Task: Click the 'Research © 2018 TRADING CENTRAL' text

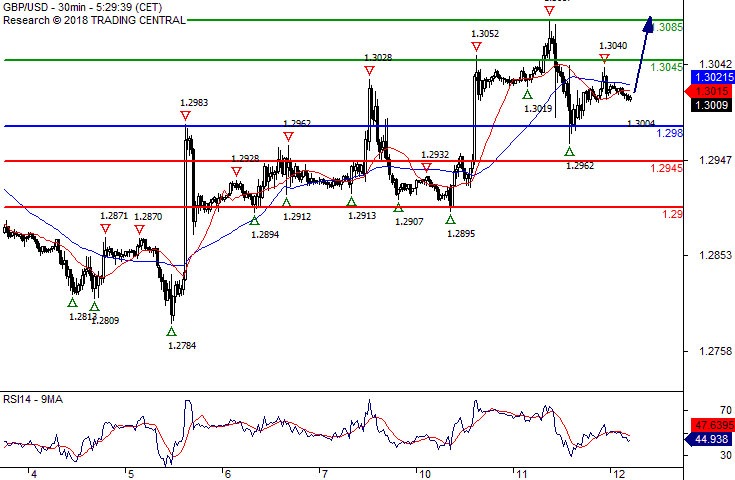Action: point(94,20)
